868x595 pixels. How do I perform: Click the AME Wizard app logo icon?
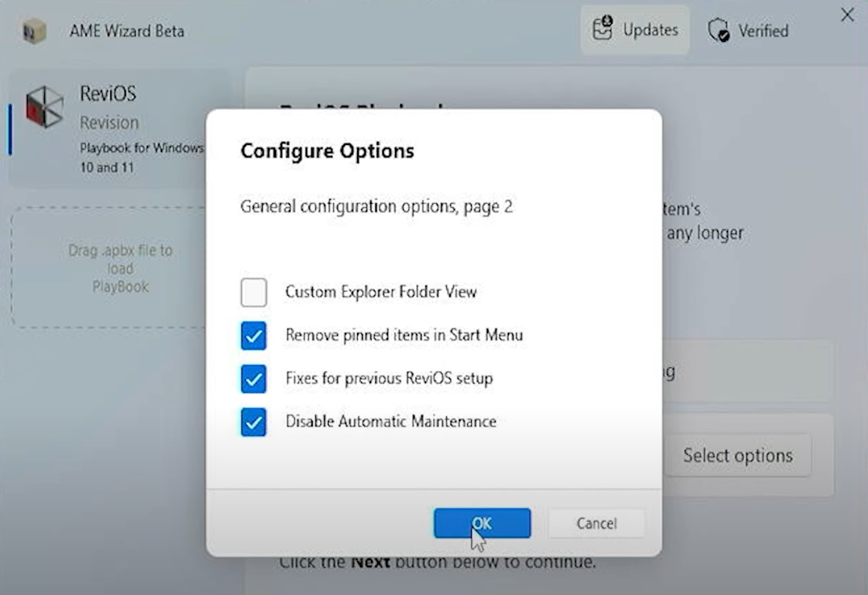[34, 31]
